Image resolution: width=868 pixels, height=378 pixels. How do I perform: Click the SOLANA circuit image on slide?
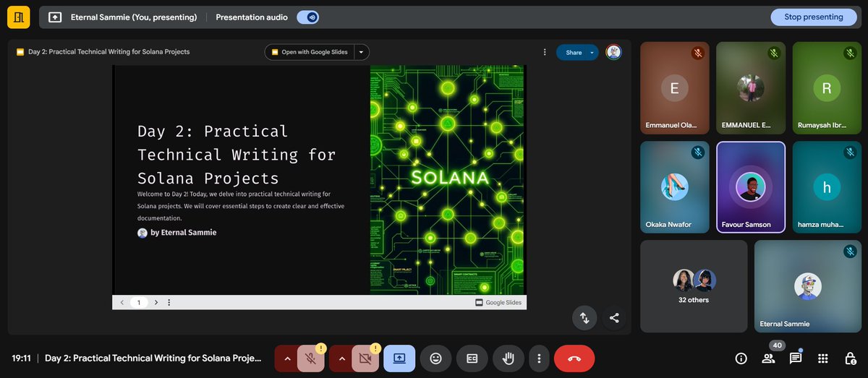[x=448, y=180]
